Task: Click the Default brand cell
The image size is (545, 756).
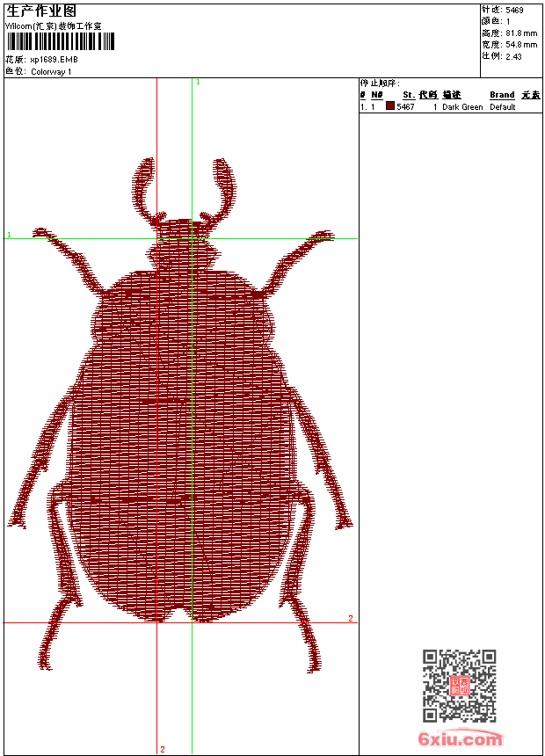Action: [x=503, y=107]
